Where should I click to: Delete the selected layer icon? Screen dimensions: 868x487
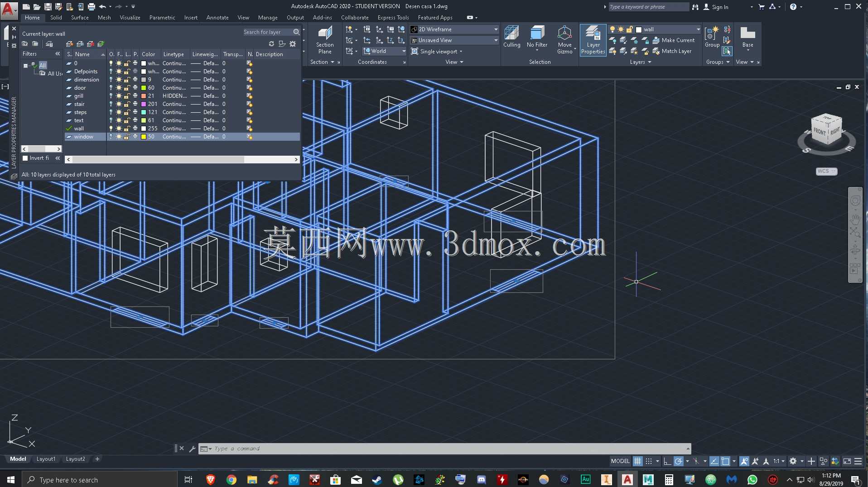click(90, 44)
